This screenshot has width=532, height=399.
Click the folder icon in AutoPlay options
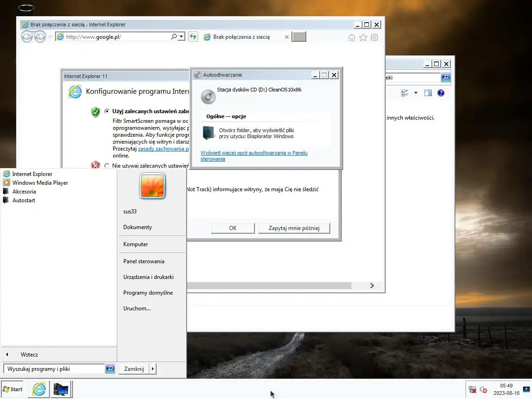coord(209,133)
